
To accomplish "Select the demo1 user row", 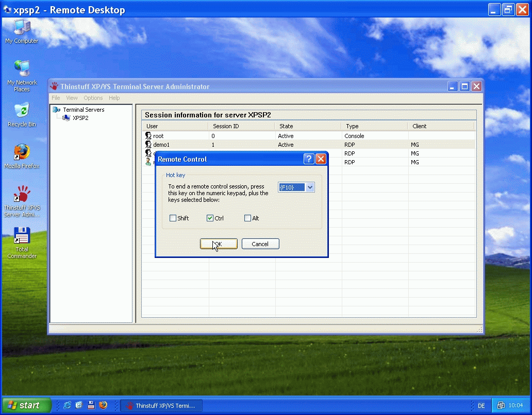I will pos(309,145).
